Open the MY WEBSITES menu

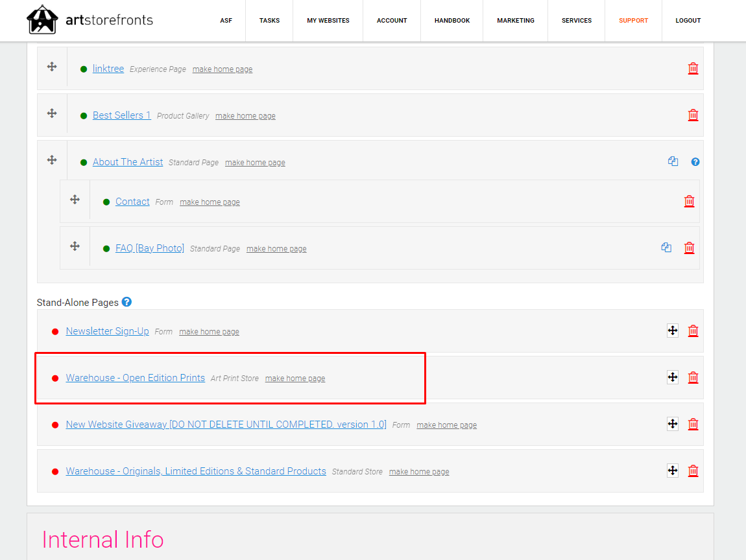(x=328, y=20)
